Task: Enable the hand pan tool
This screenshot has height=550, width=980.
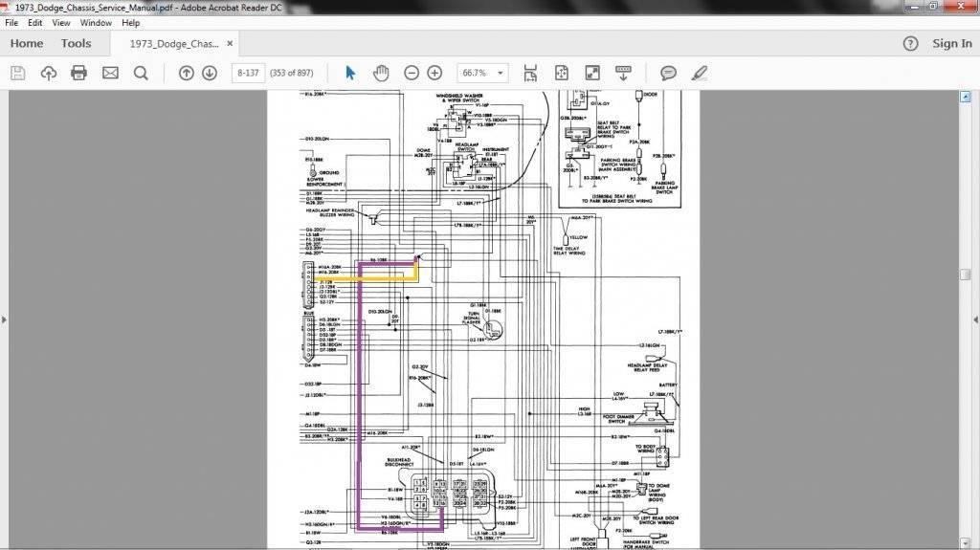Action: pos(380,73)
